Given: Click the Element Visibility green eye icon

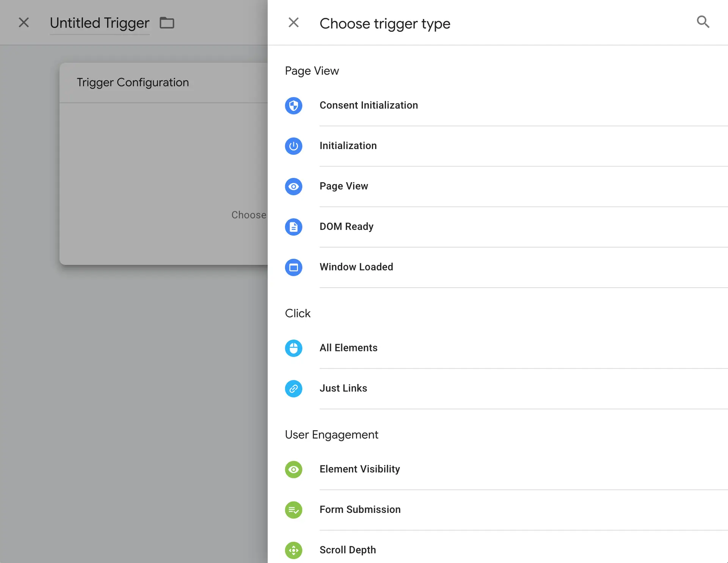Looking at the screenshot, I should (x=293, y=469).
